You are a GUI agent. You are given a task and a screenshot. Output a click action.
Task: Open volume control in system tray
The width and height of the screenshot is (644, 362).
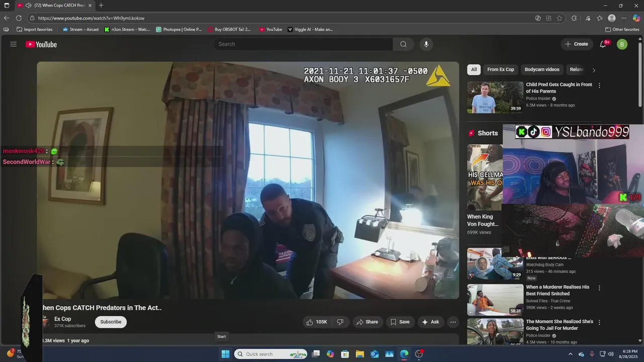pyautogui.click(x=611, y=354)
